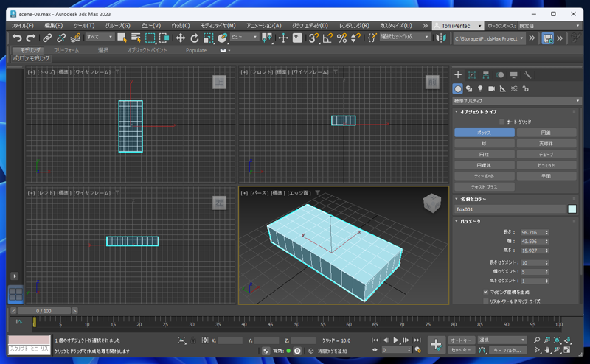The width and height of the screenshot is (590, 364).
Task: Activate the Select and Scale tool
Action: point(209,38)
